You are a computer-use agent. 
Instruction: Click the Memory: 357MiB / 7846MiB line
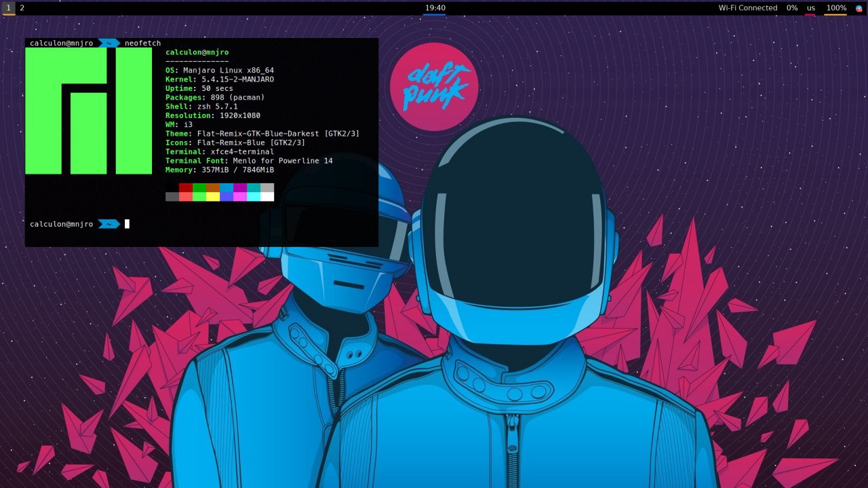coord(220,170)
